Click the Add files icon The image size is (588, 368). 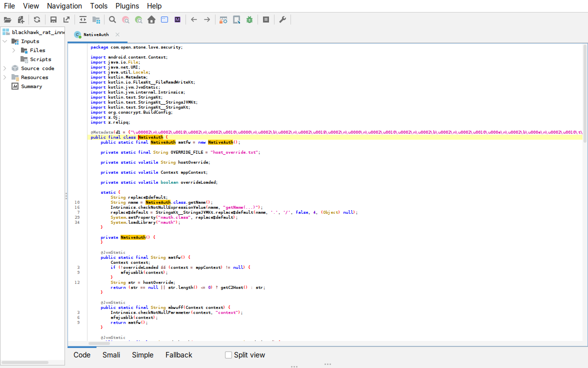tap(21, 20)
